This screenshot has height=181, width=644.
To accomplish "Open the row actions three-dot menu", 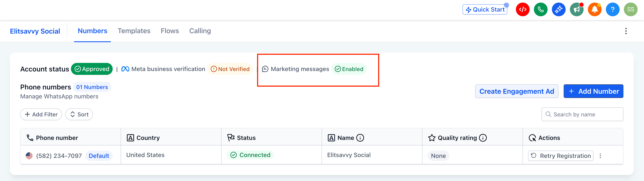I will (x=600, y=156).
